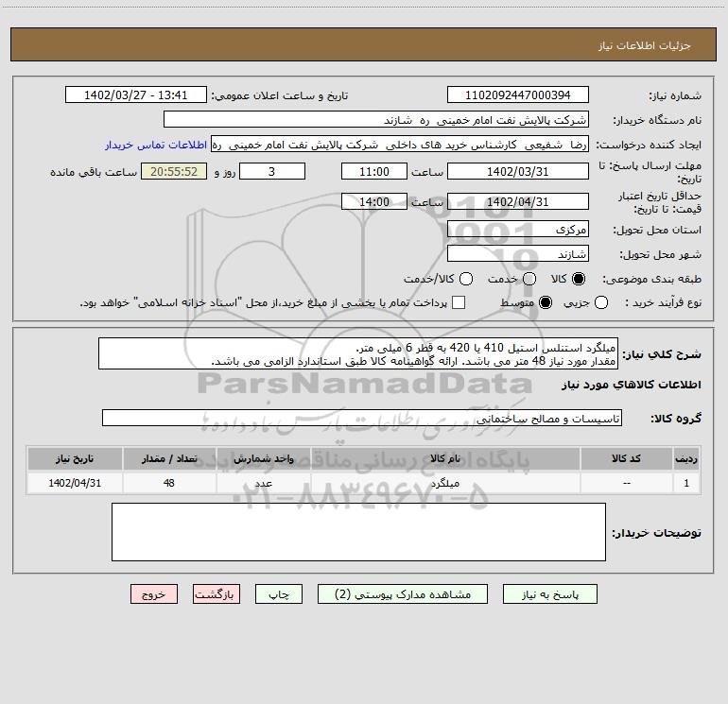
Task: Click the quantity cell 48
Action: [x=169, y=483]
